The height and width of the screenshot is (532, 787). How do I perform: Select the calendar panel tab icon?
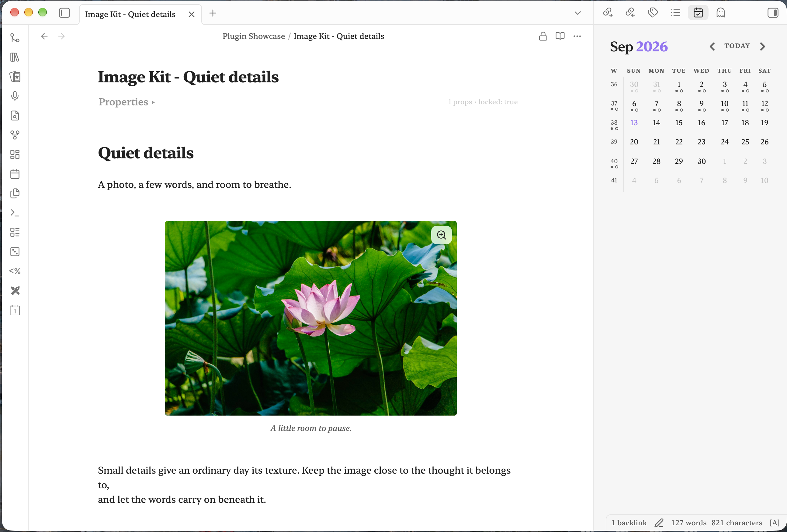tap(698, 13)
